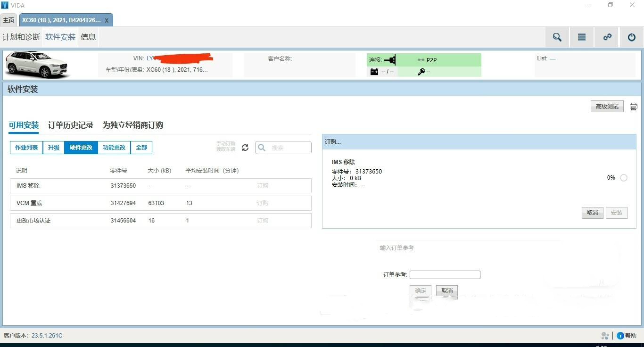Select the 功能更改 filter
This screenshot has height=347, width=644.
pos(114,148)
